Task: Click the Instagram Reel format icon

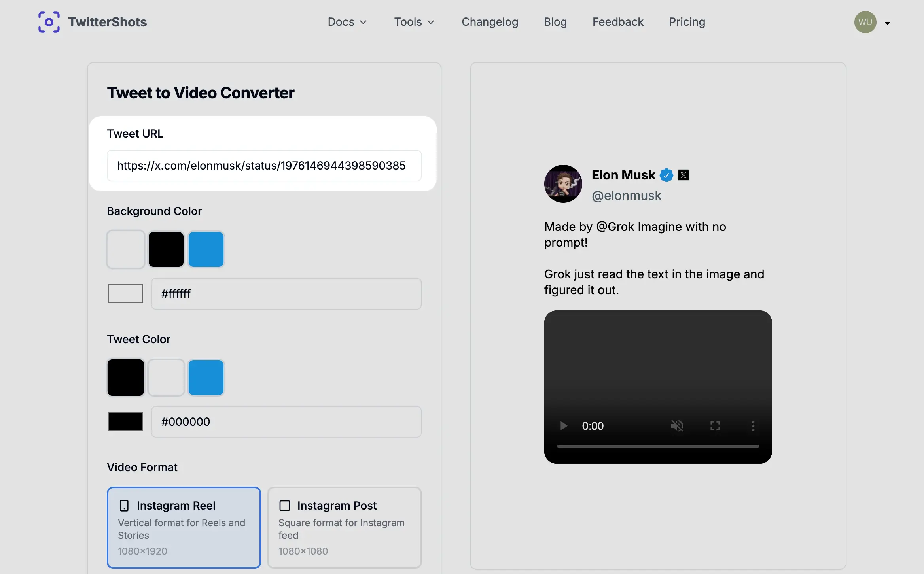Action: (124, 505)
